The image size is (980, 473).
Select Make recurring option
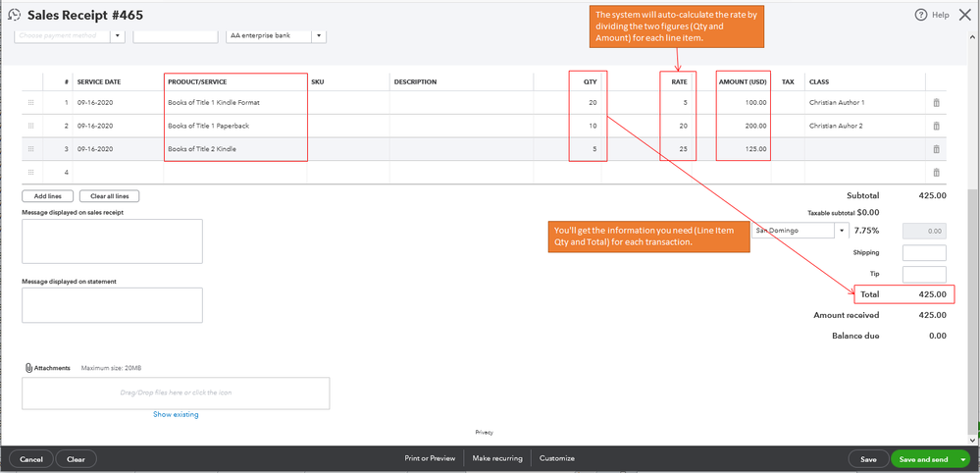pos(497,458)
